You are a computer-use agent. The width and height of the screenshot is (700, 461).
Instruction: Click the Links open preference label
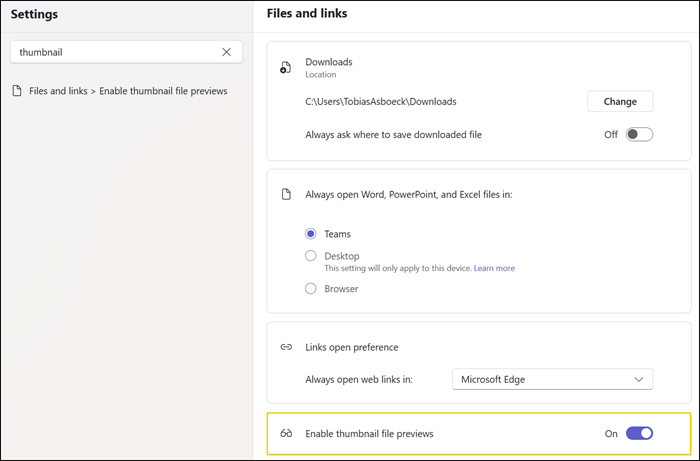pos(352,347)
